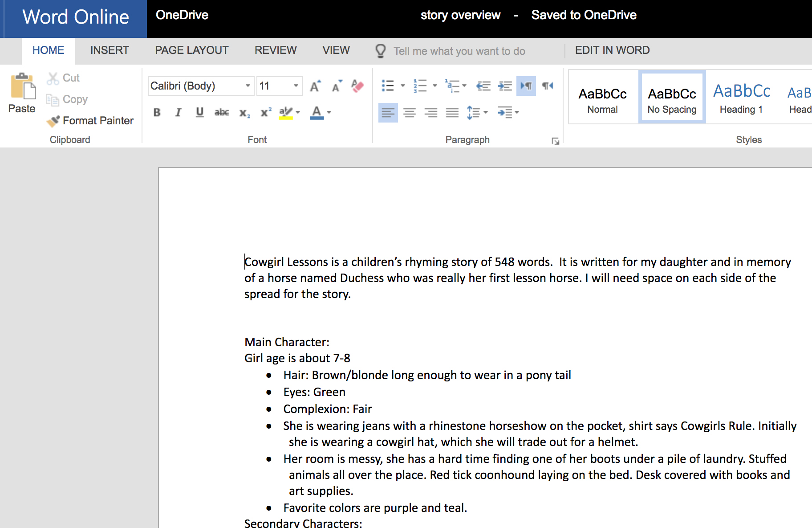
Task: Open Paragraph dialog launcher
Action: 555,141
